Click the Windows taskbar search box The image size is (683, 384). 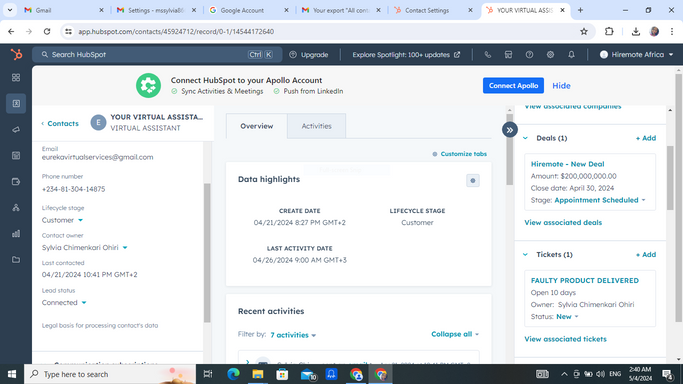click(110, 374)
